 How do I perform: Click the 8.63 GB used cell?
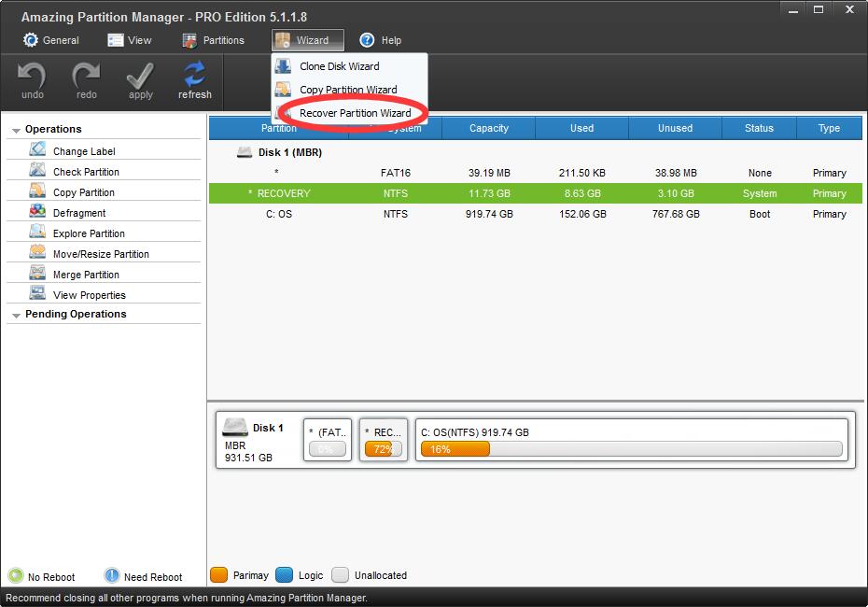pos(582,193)
